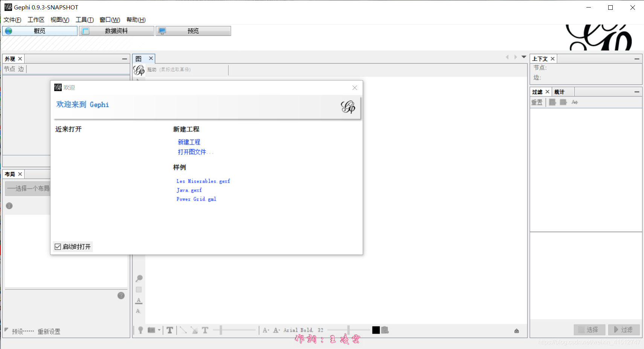This screenshot has width=644, height=349.
Task: Toggle the edge color from source node icon
Action: 194,330
